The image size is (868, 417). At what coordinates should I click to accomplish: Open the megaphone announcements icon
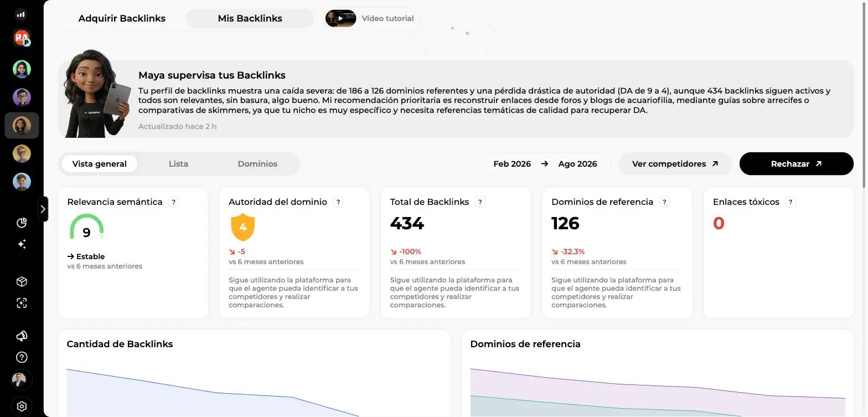(x=22, y=336)
